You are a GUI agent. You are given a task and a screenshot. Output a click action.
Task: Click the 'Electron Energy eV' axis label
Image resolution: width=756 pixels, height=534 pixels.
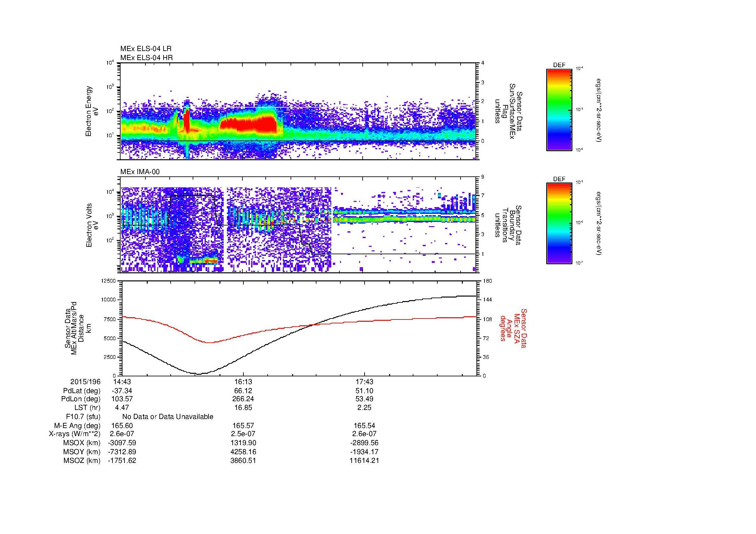[92, 111]
